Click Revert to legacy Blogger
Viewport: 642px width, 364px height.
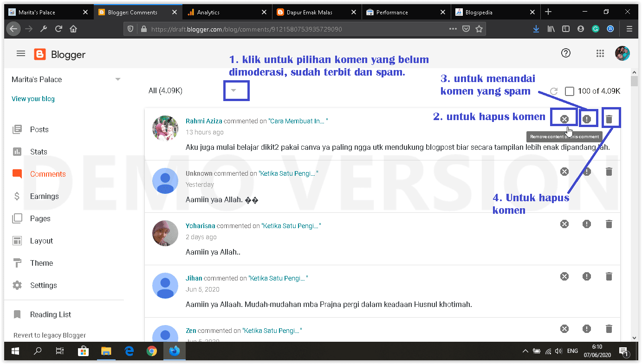(50, 335)
